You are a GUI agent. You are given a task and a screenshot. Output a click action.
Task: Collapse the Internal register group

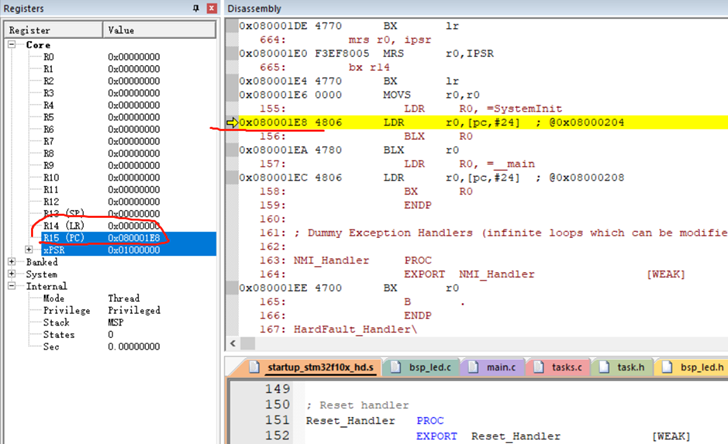tap(12, 286)
